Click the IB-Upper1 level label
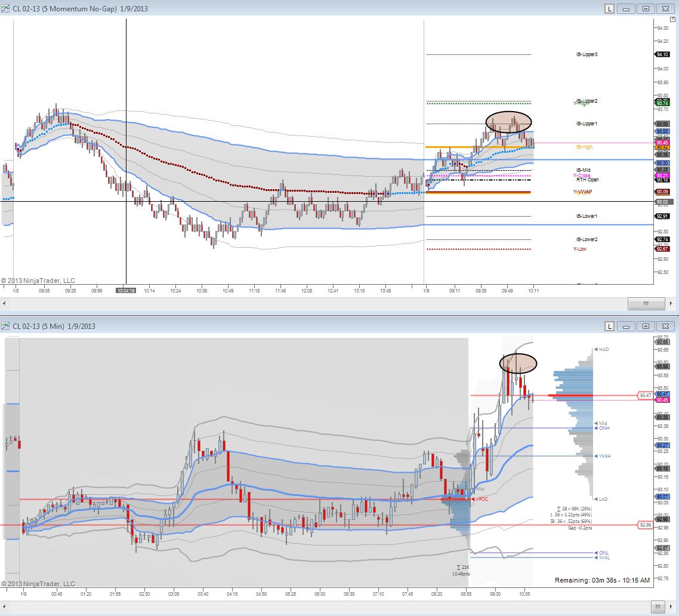 (x=587, y=124)
